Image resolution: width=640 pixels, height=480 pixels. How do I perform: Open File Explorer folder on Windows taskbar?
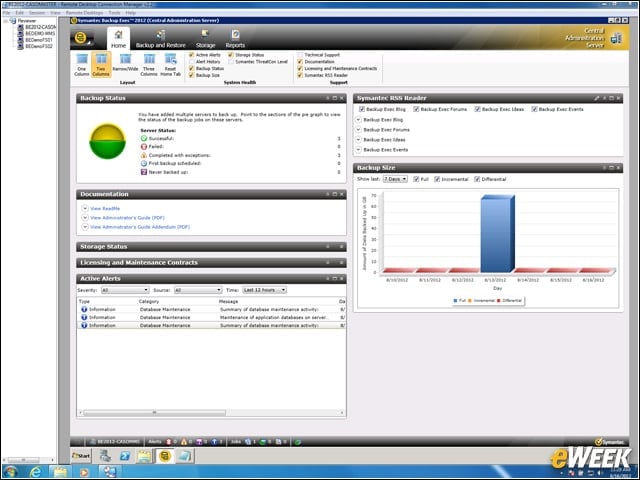60,472
